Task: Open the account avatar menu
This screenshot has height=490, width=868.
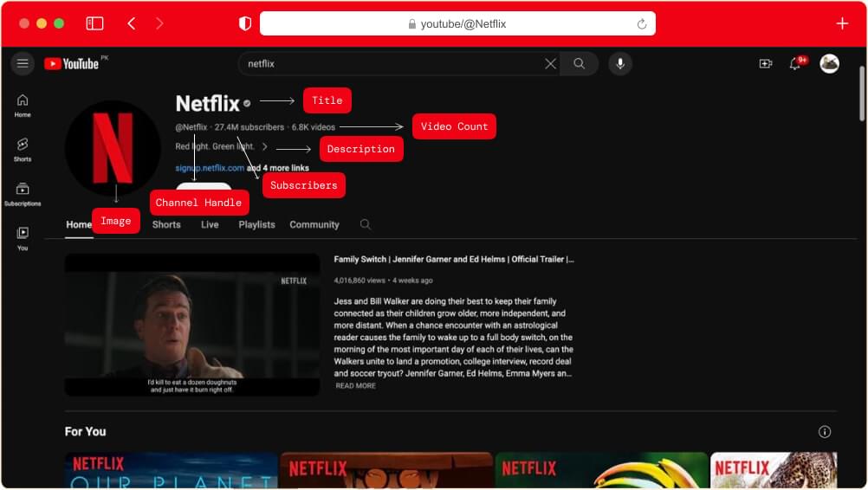Action: [x=829, y=63]
